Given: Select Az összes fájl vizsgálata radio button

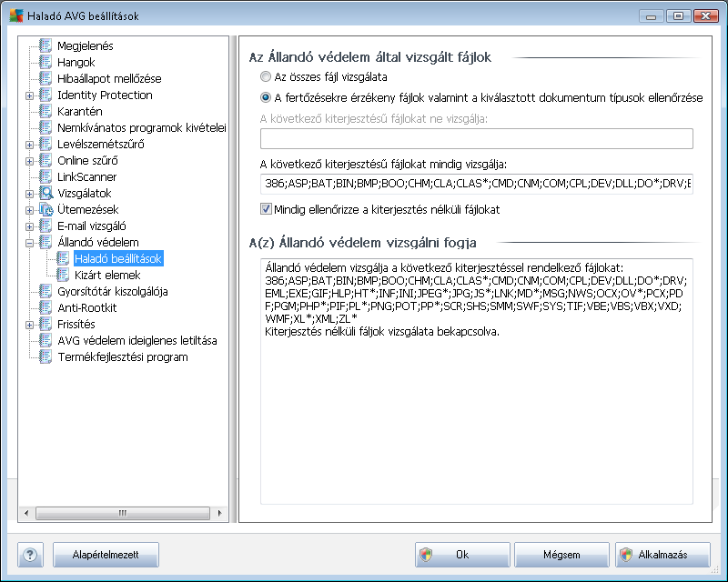Looking at the screenshot, I should point(266,76).
